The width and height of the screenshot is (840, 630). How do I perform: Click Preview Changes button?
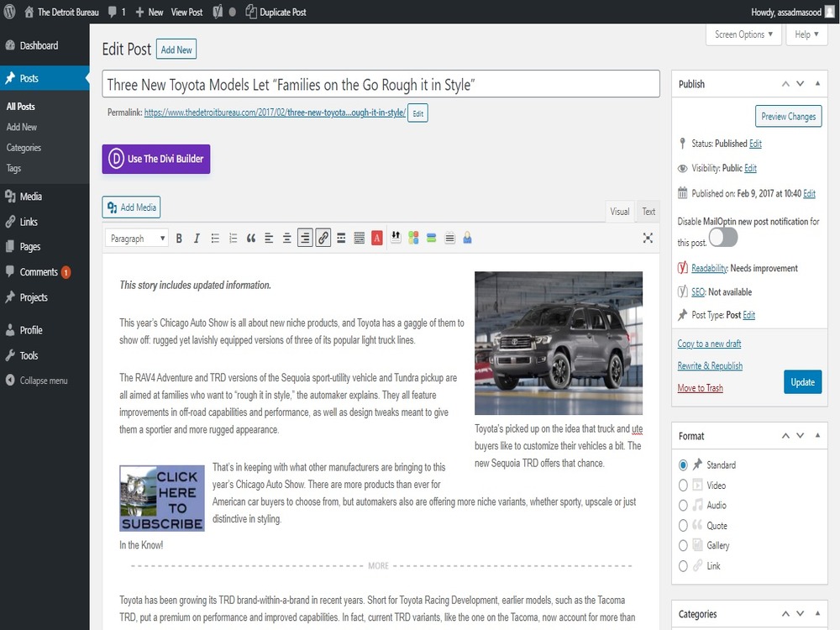pos(788,116)
